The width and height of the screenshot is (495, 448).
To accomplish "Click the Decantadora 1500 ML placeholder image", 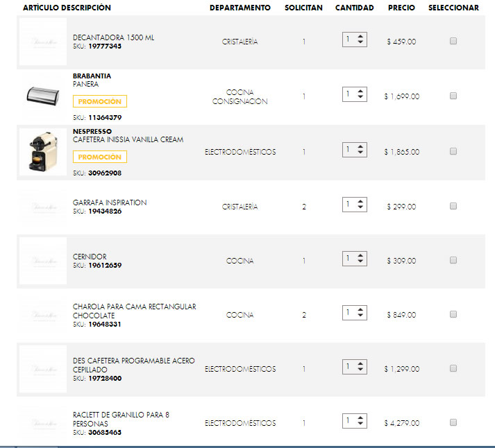I will click(x=42, y=42).
